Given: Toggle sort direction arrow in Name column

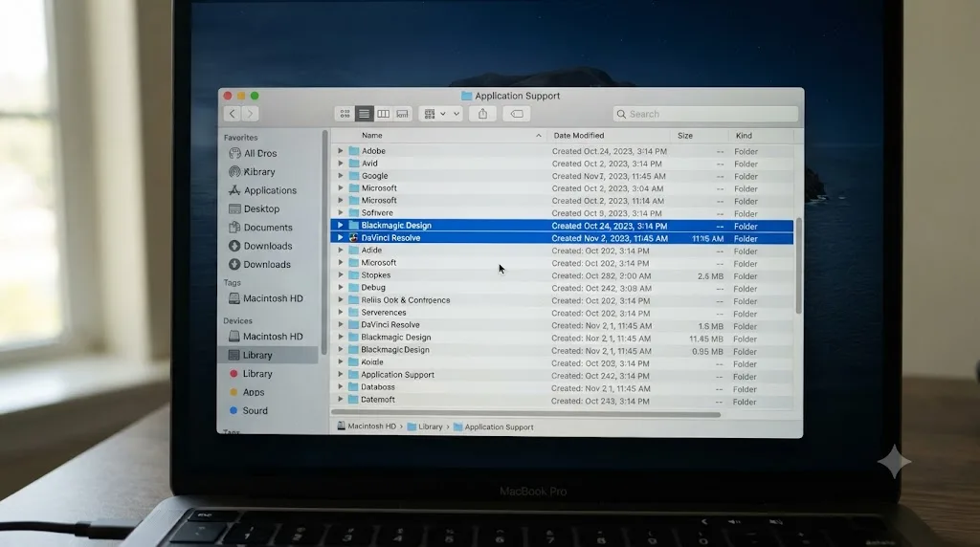Looking at the screenshot, I should click(538, 136).
